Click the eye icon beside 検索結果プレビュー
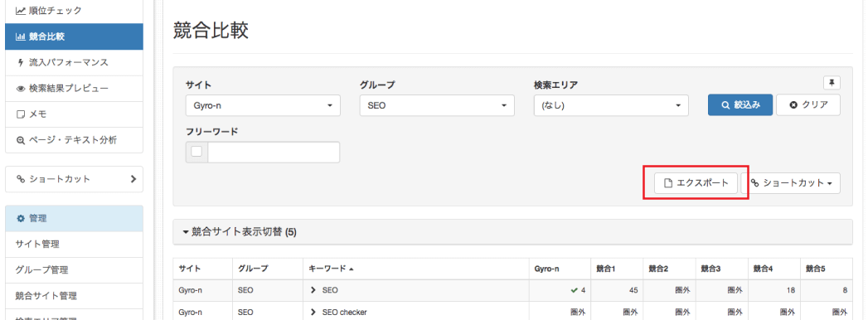This screenshot has height=320, width=868. (x=21, y=89)
